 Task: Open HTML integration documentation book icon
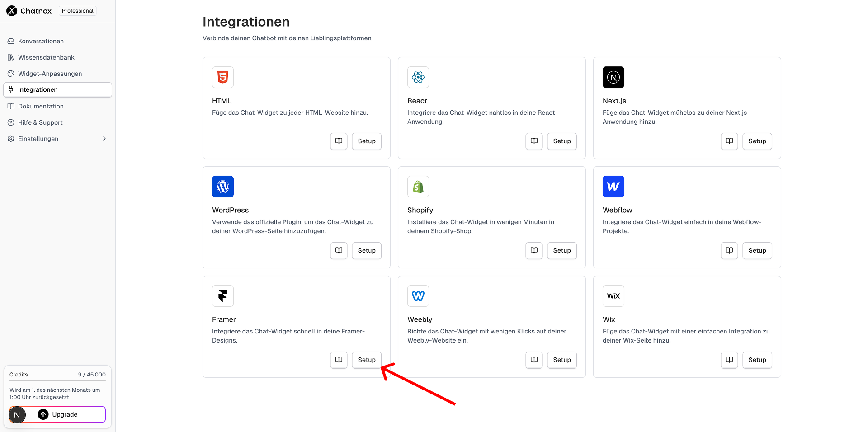(x=339, y=141)
